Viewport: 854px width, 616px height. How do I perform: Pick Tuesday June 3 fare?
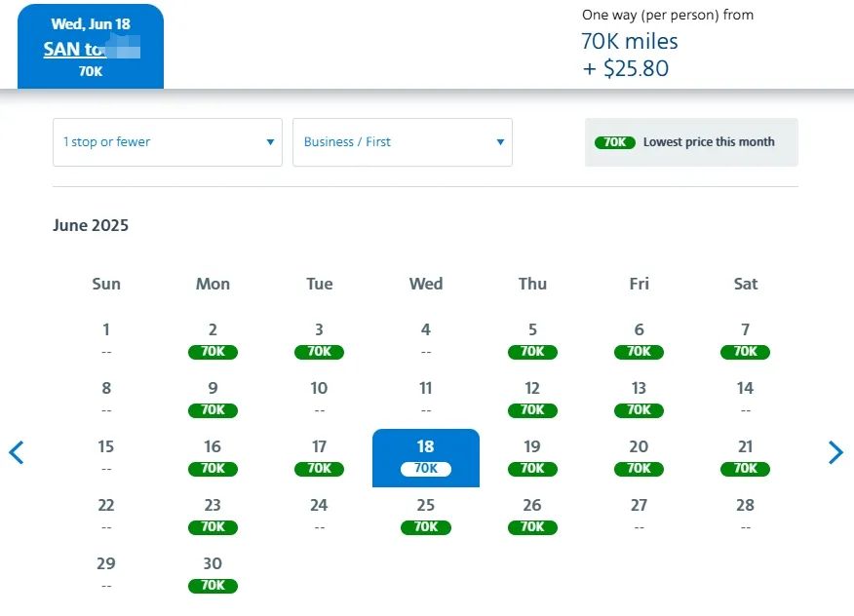[319, 340]
